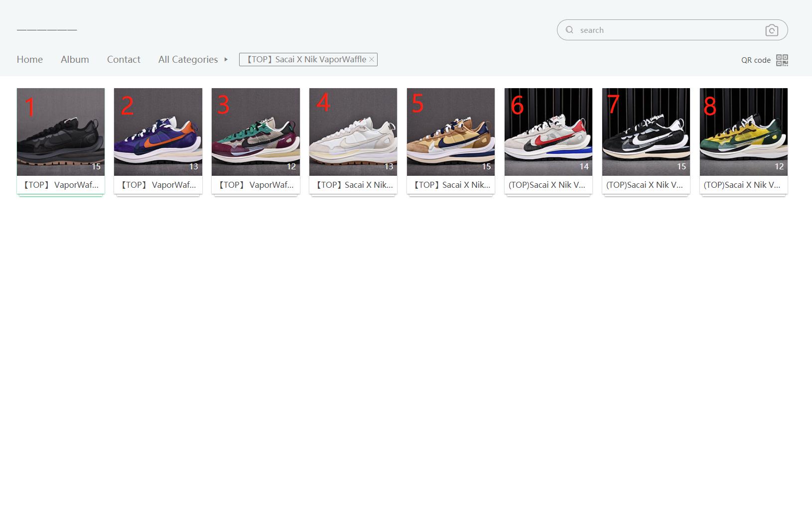Open the Contact page

[x=124, y=59]
